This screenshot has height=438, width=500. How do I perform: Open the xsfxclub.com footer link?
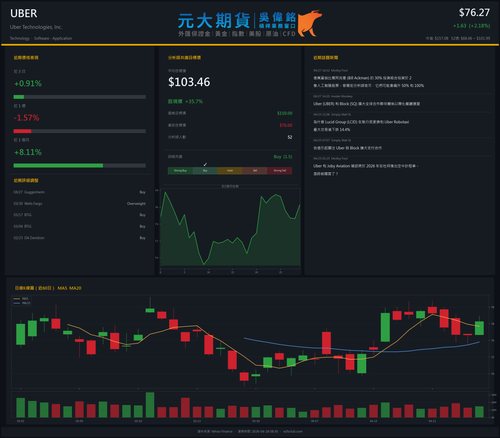(x=293, y=431)
